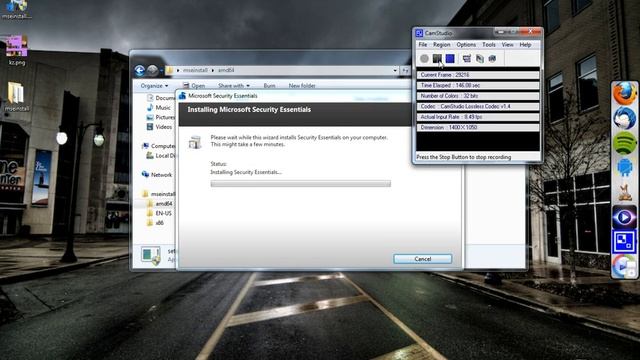Click the CamStudio title bar icon
This screenshot has width=640, height=360.
[419, 33]
